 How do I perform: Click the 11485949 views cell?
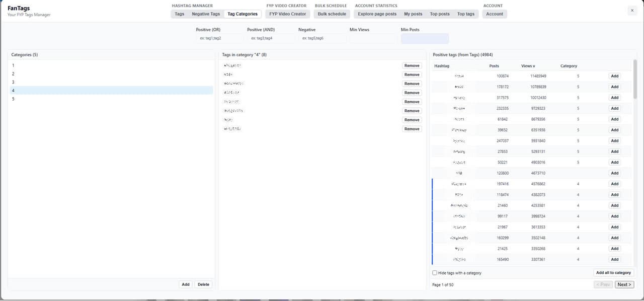pyautogui.click(x=538, y=76)
